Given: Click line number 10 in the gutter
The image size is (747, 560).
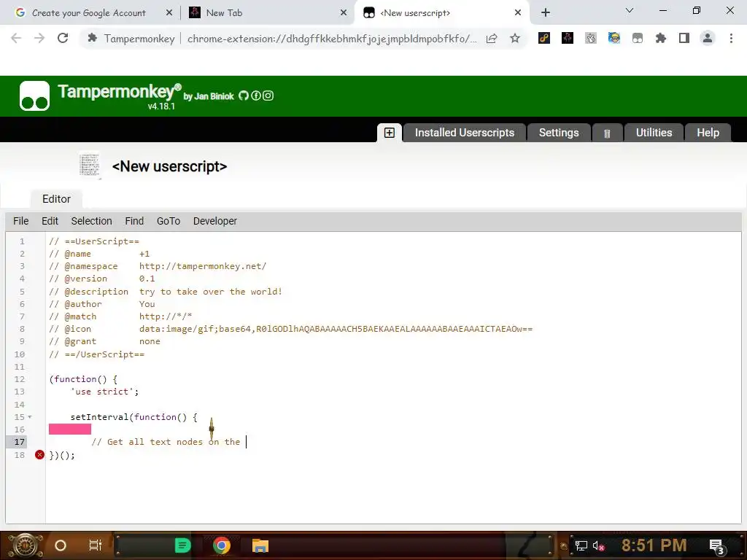Looking at the screenshot, I should pos(19,354).
